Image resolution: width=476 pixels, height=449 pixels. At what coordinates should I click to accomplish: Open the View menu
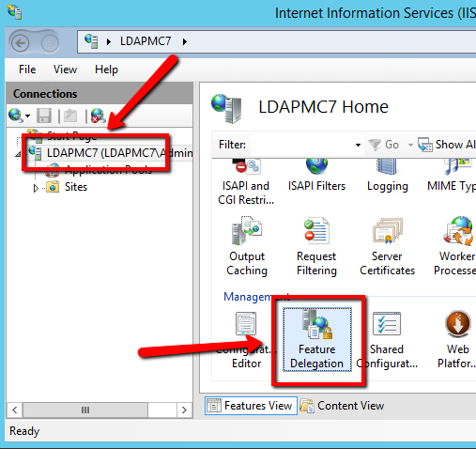(x=65, y=70)
